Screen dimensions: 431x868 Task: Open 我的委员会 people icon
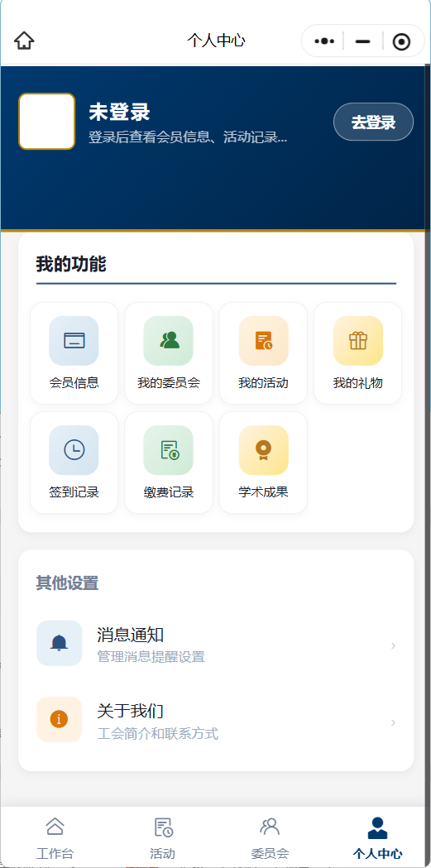click(x=168, y=340)
